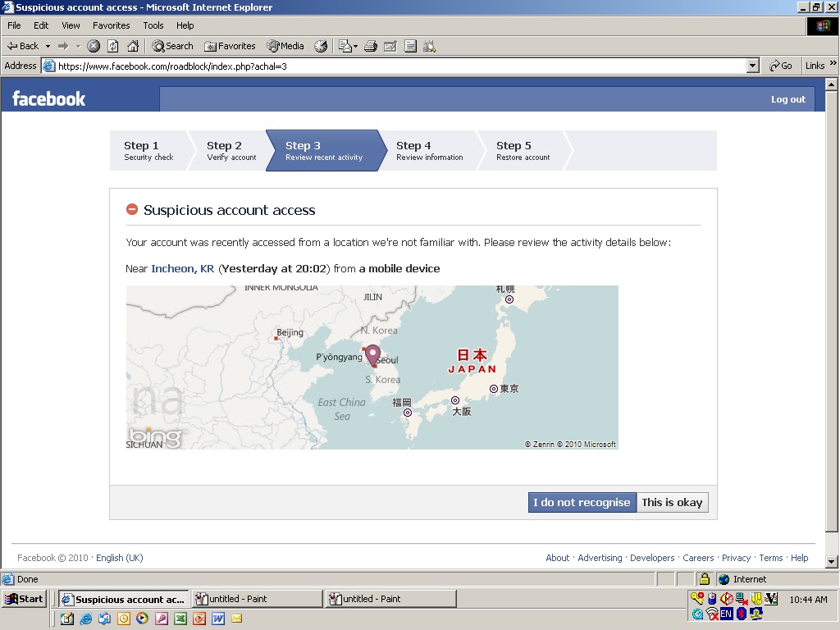Go to the Home page icon
The height and width of the screenshot is (630, 840).
coord(133,46)
